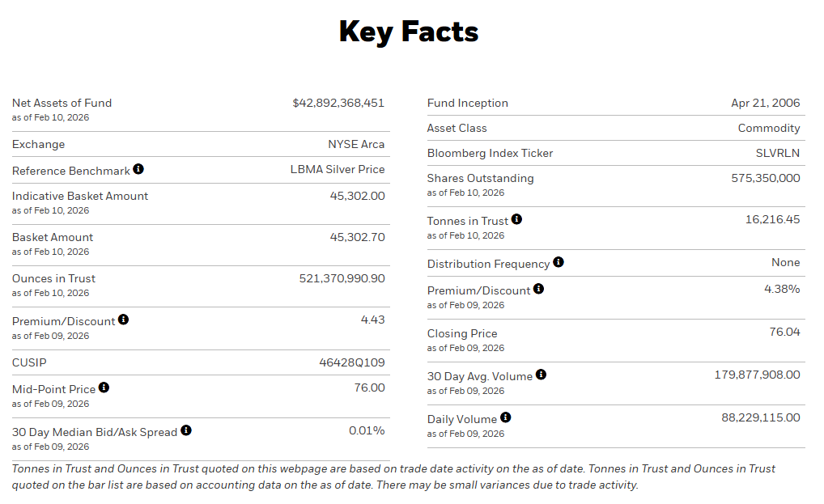The width and height of the screenshot is (824, 504).
Task: Open info icon for left-column Premium/Discount
Action: click(x=123, y=320)
